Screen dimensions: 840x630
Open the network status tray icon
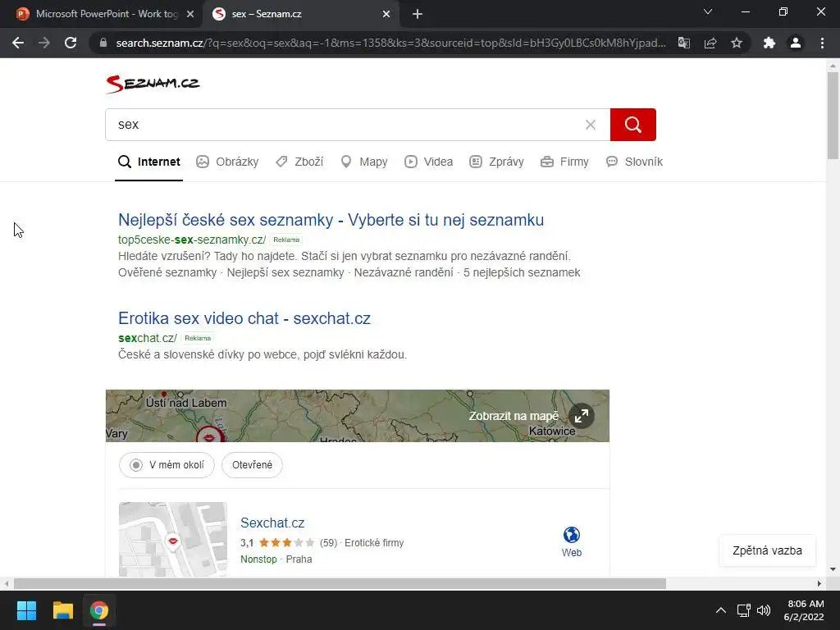click(743, 610)
